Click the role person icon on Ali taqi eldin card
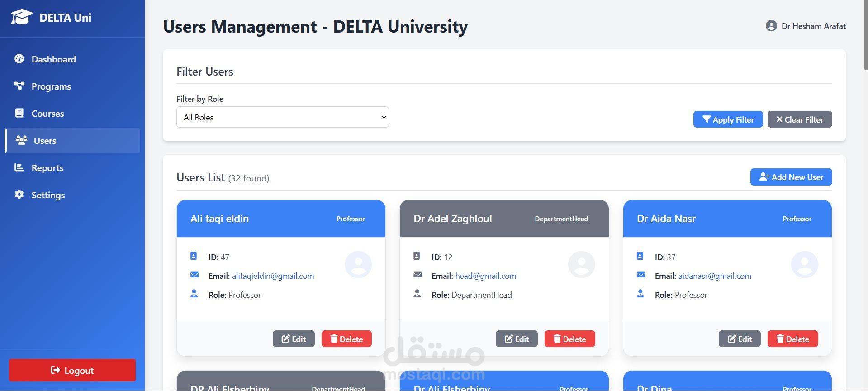The width and height of the screenshot is (868, 391). (x=194, y=294)
